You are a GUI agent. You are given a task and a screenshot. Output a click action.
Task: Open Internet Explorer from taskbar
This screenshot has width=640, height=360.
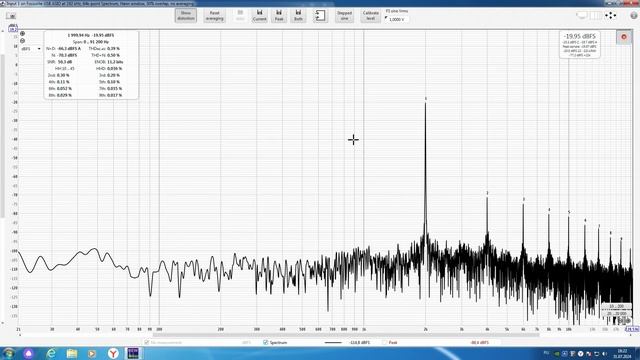click(51, 353)
